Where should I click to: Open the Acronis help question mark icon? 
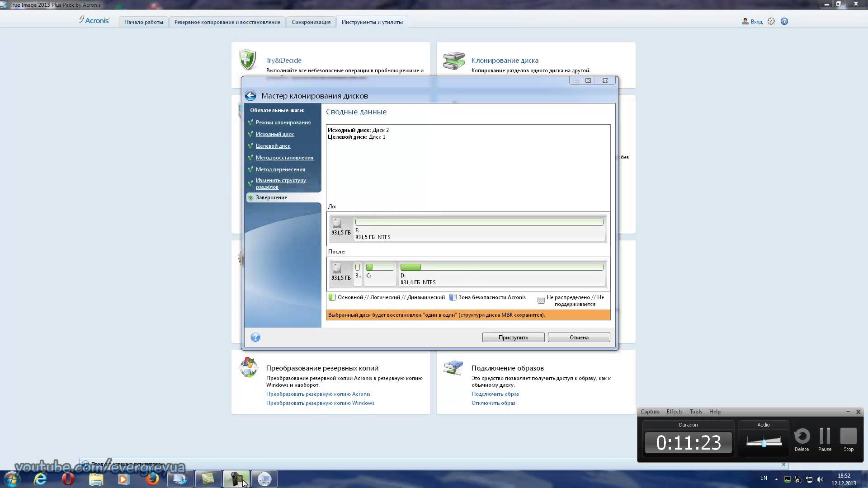[x=784, y=21]
